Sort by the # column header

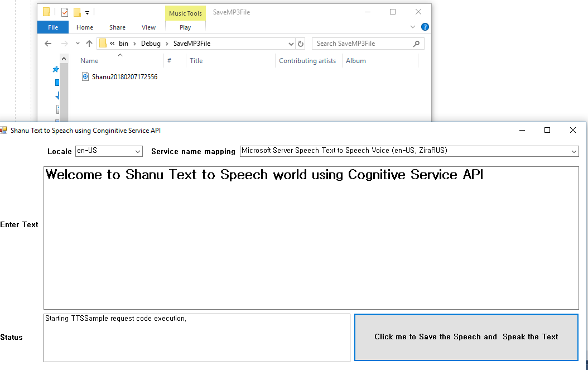[170, 61]
